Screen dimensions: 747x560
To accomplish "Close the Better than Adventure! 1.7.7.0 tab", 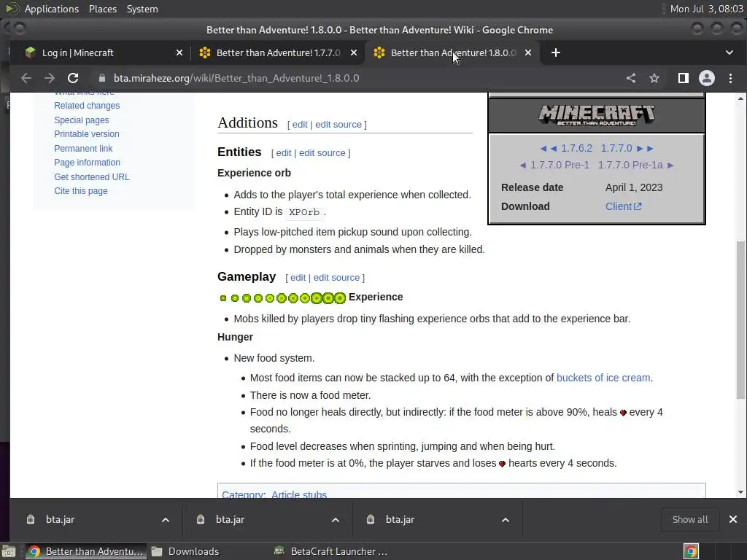I will (x=354, y=52).
